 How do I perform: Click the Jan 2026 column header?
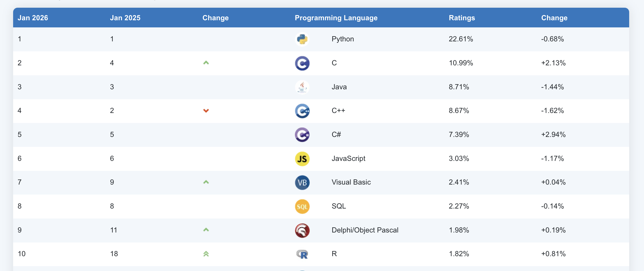pyautogui.click(x=33, y=18)
